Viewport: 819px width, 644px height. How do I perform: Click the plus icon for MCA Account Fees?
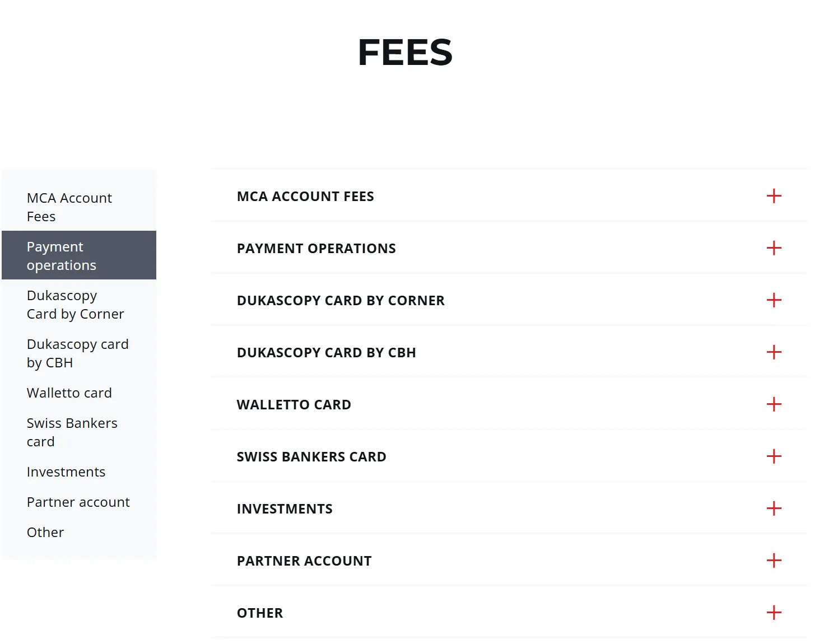pyautogui.click(x=774, y=196)
